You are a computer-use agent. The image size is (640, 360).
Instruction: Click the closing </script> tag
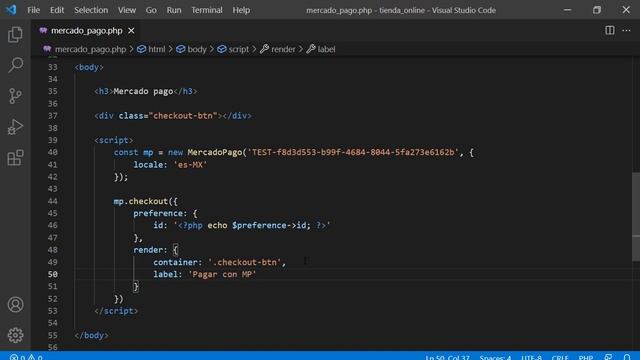pos(116,311)
